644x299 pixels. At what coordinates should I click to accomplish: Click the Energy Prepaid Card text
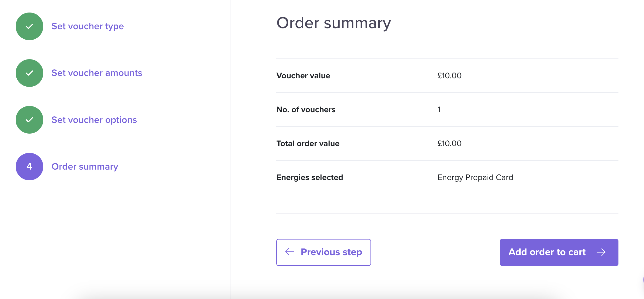[475, 177]
